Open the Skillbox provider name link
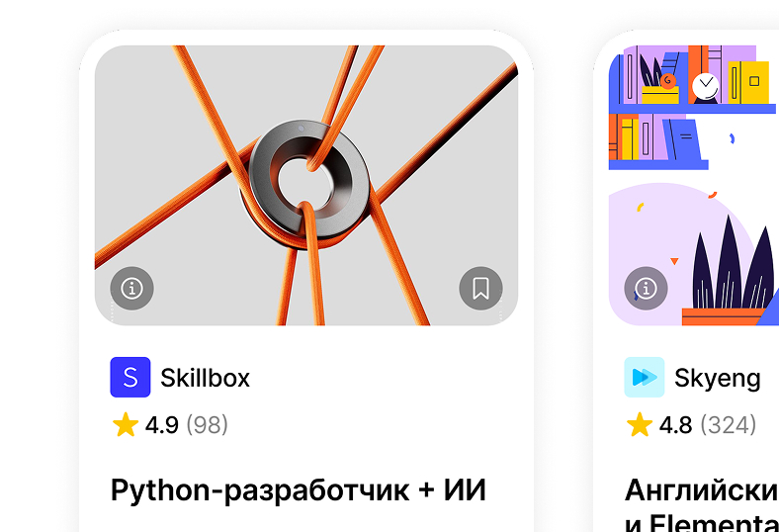 pyautogui.click(x=206, y=378)
